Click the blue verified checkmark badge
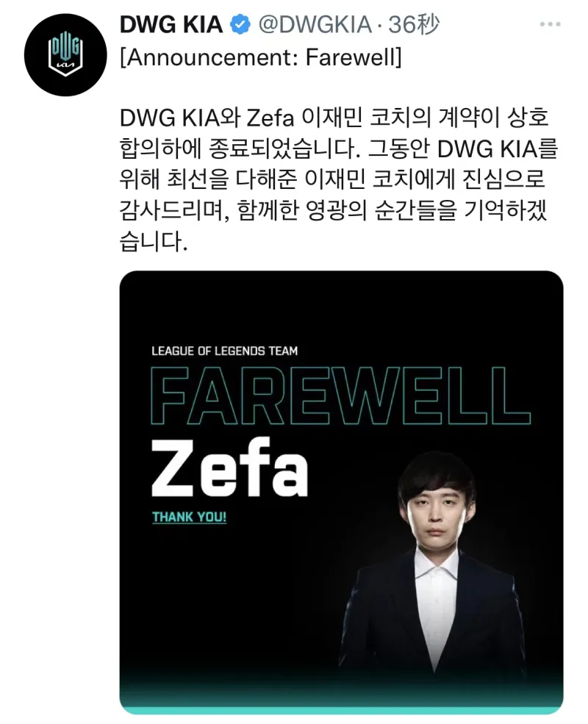The height and width of the screenshot is (724, 588). [x=240, y=24]
